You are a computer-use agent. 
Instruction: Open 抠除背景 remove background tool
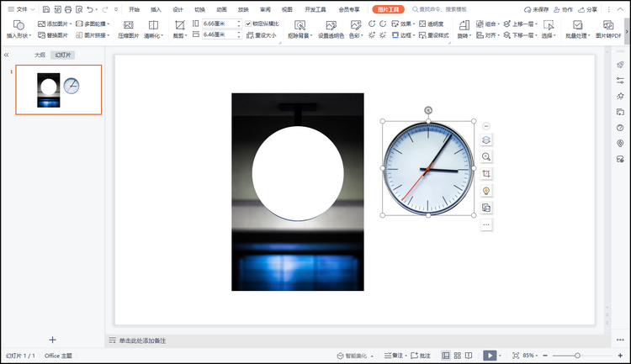(x=300, y=29)
